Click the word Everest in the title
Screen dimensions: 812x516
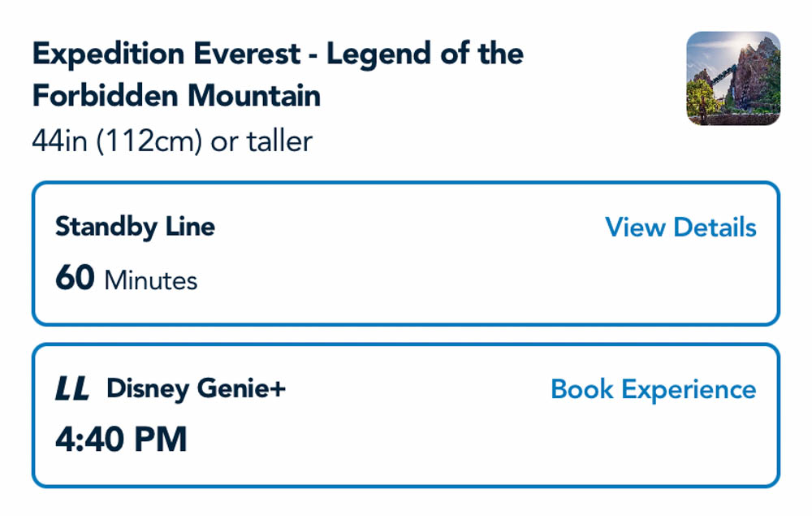[244, 55]
